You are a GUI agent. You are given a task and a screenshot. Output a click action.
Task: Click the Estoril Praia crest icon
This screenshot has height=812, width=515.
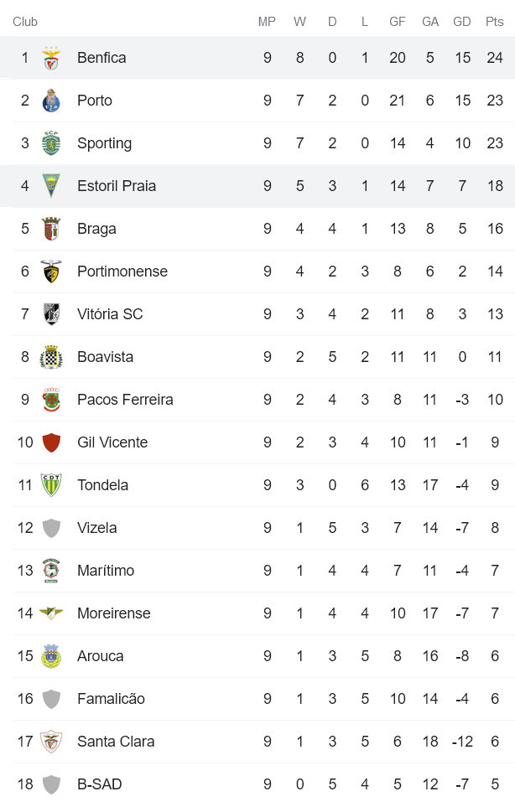[x=51, y=186]
